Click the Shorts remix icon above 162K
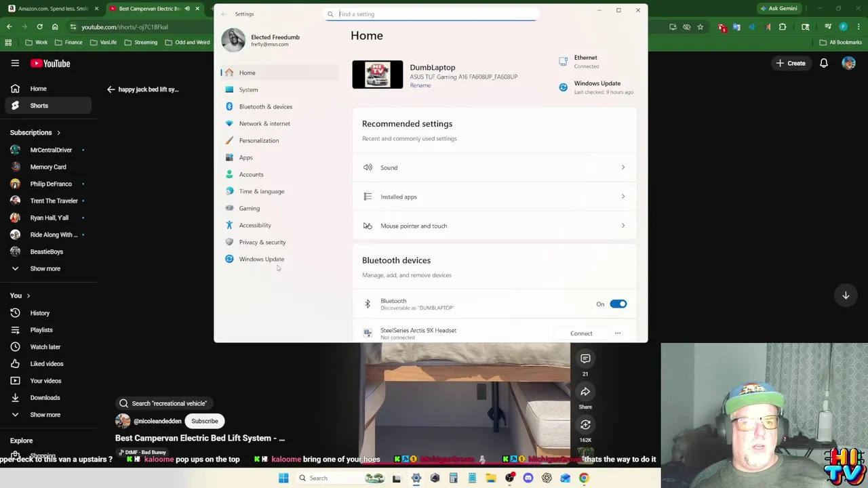Image resolution: width=868 pixels, height=488 pixels. click(585, 425)
